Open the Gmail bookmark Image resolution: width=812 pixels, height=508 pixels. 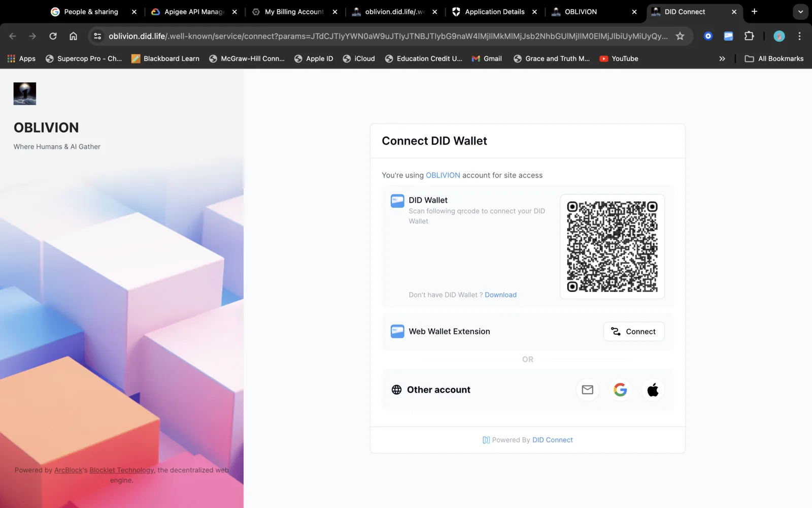click(x=487, y=58)
